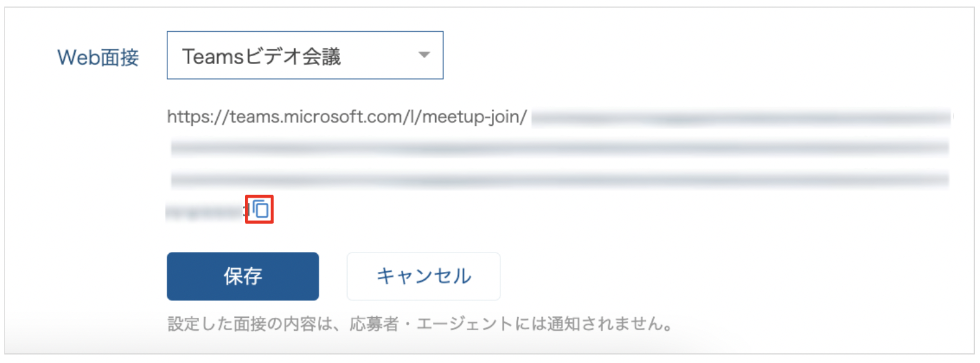This screenshot has width=980, height=363.
Task: Click the blurred segment after meetup-join/
Action: point(743,117)
